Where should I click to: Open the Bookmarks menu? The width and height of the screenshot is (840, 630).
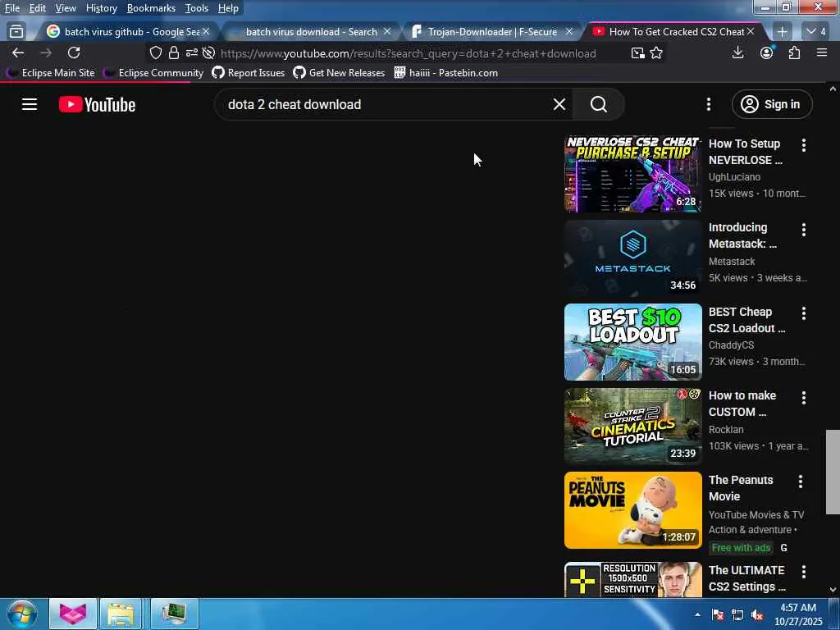coord(151,8)
